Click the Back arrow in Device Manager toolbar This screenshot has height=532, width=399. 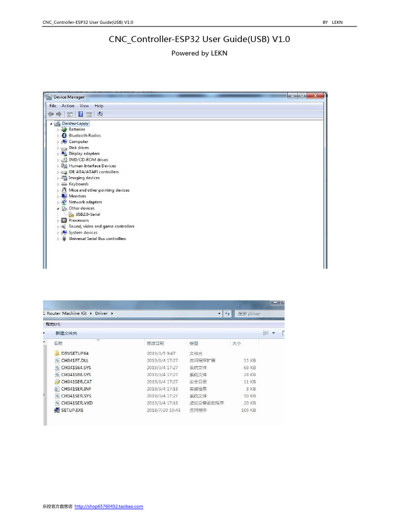pos(51,114)
